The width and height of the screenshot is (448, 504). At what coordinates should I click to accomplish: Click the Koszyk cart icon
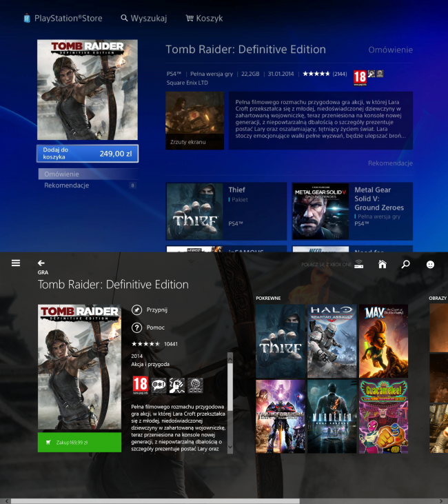(190, 18)
